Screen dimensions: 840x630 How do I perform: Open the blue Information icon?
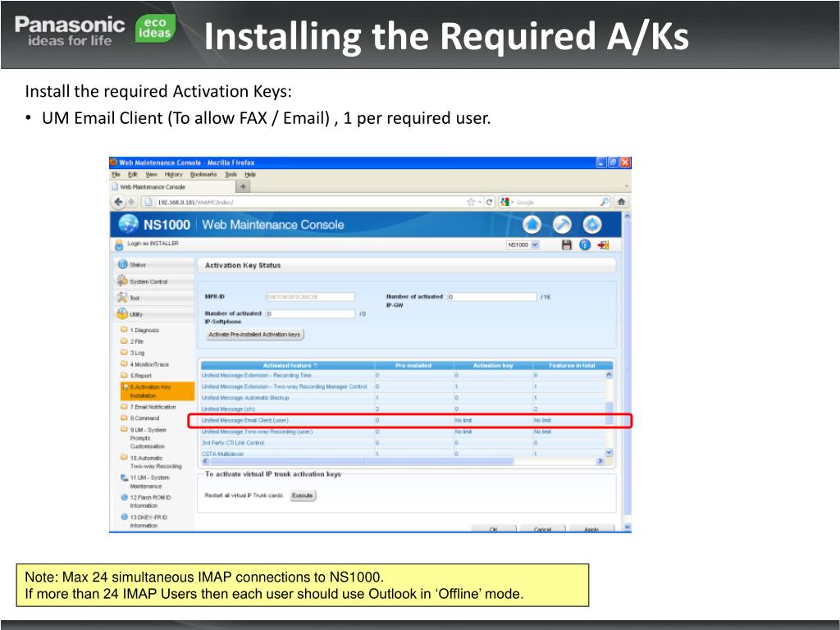click(x=584, y=244)
